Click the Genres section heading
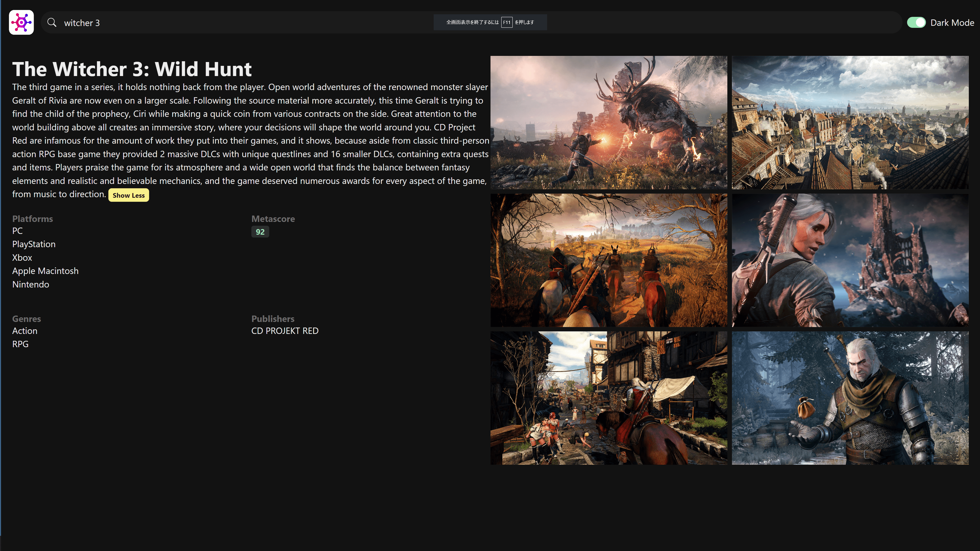The width and height of the screenshot is (980, 551). pyautogui.click(x=27, y=319)
